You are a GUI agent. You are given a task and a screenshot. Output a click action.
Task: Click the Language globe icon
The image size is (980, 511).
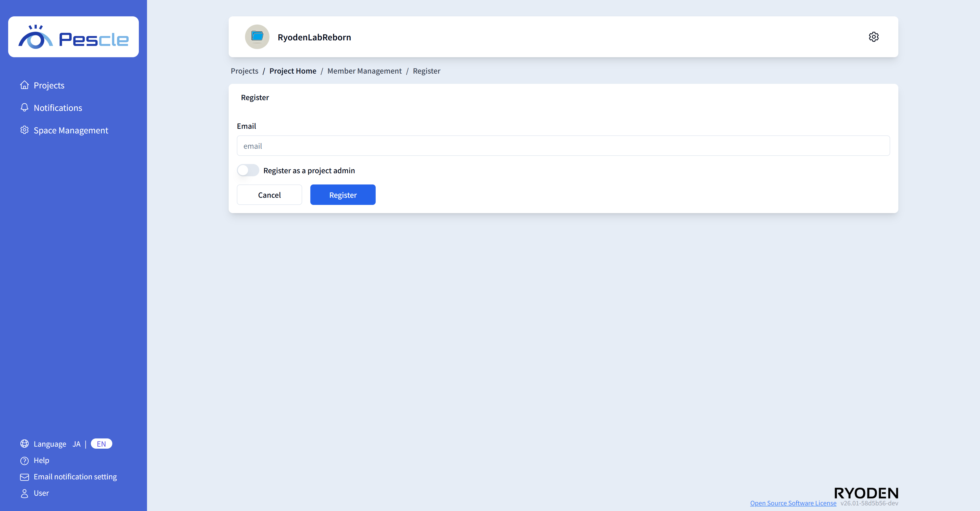[x=24, y=444]
